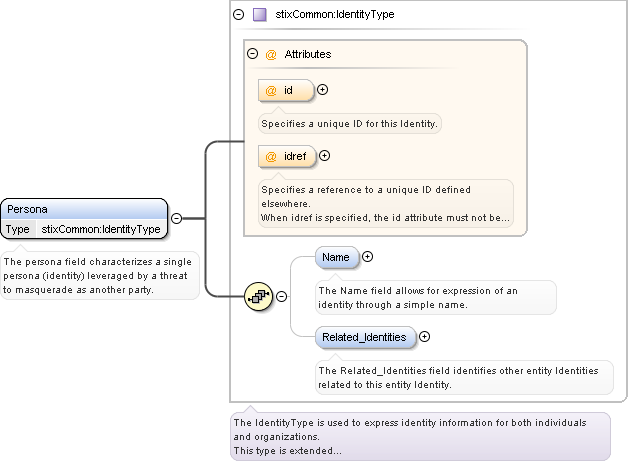
Task: Expand the idref attribute plus button
Action: 324,155
